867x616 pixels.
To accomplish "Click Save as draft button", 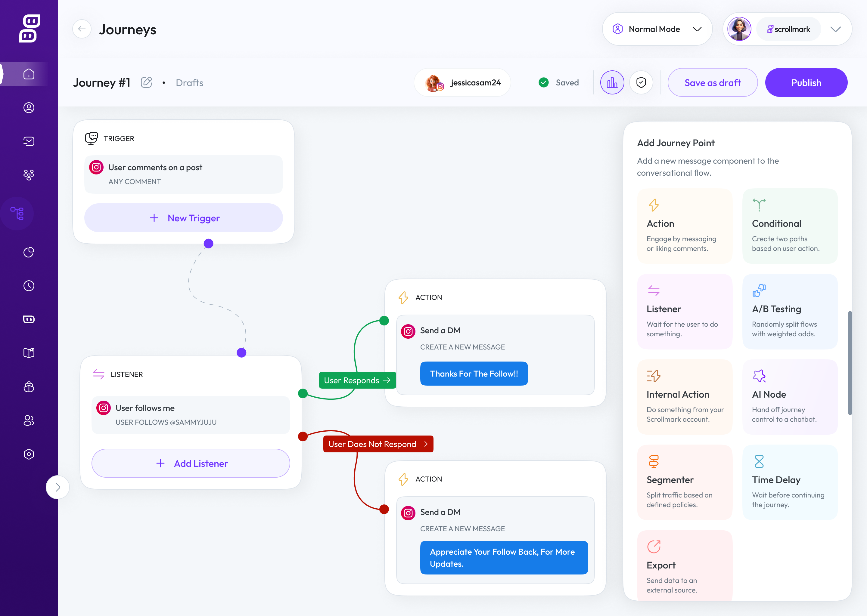I will (x=712, y=83).
